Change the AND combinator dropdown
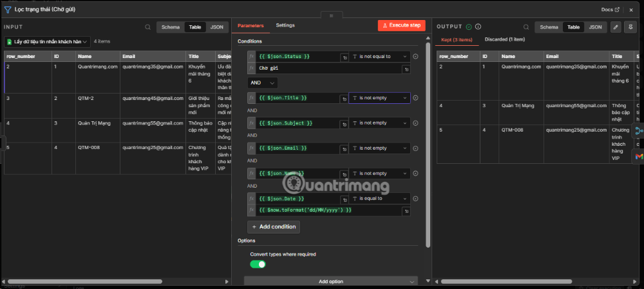 pos(263,83)
